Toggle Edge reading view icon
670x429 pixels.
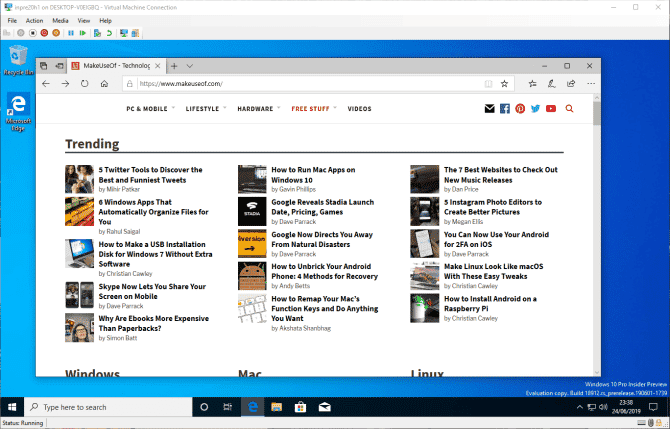488,84
